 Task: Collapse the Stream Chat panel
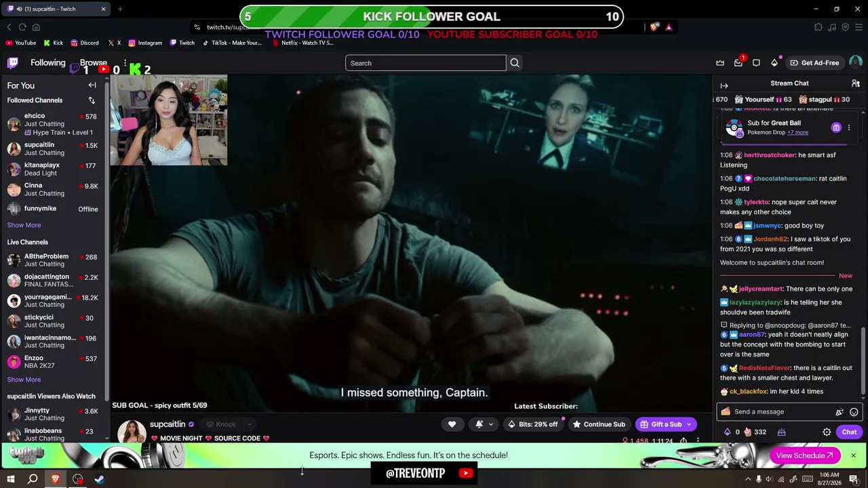pyautogui.click(x=724, y=85)
